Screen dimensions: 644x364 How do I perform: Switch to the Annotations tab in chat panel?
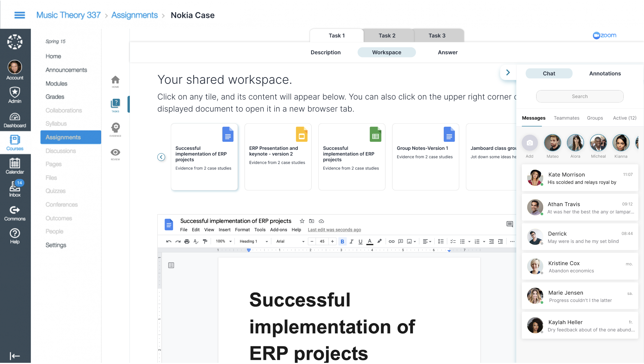coord(605,73)
